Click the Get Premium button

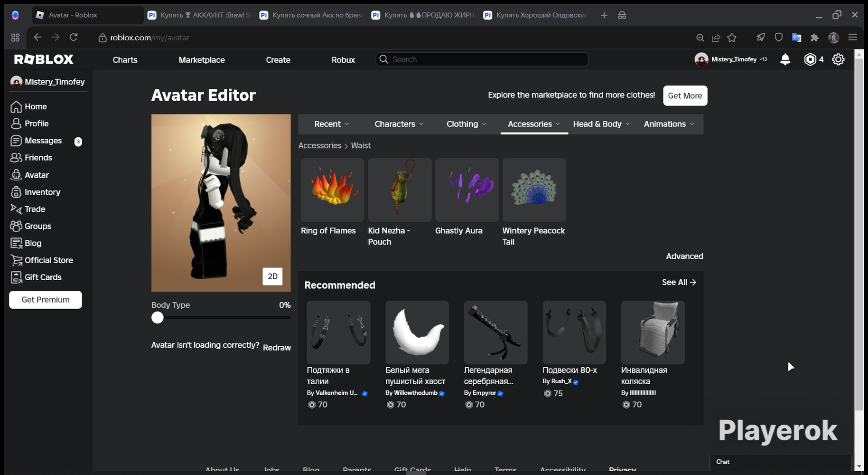point(46,300)
